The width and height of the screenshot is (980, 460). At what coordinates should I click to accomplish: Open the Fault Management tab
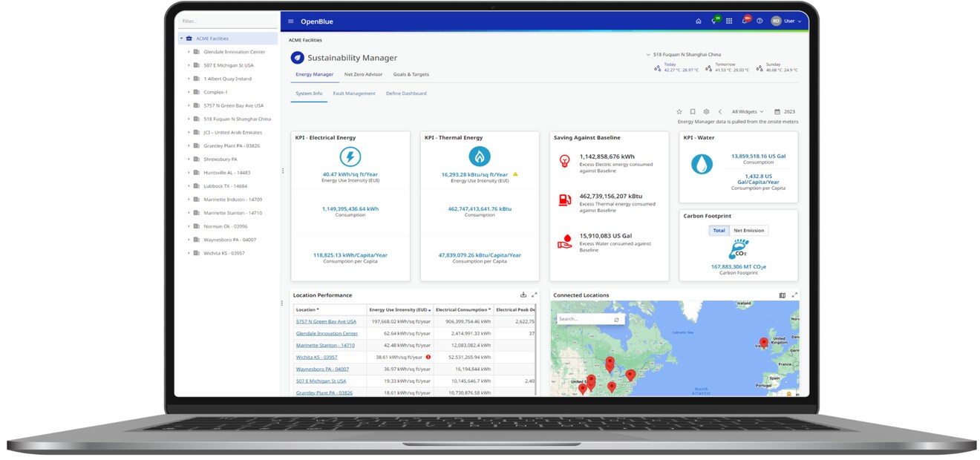coord(354,93)
